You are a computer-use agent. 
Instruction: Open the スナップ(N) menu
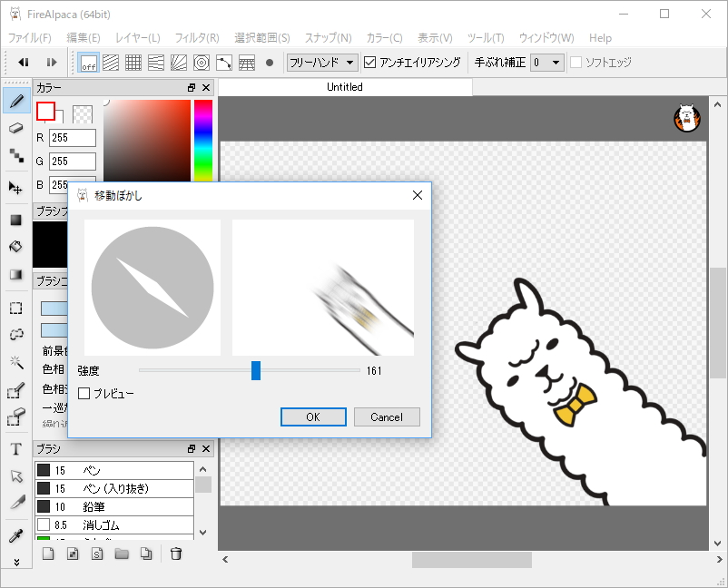pyautogui.click(x=328, y=37)
